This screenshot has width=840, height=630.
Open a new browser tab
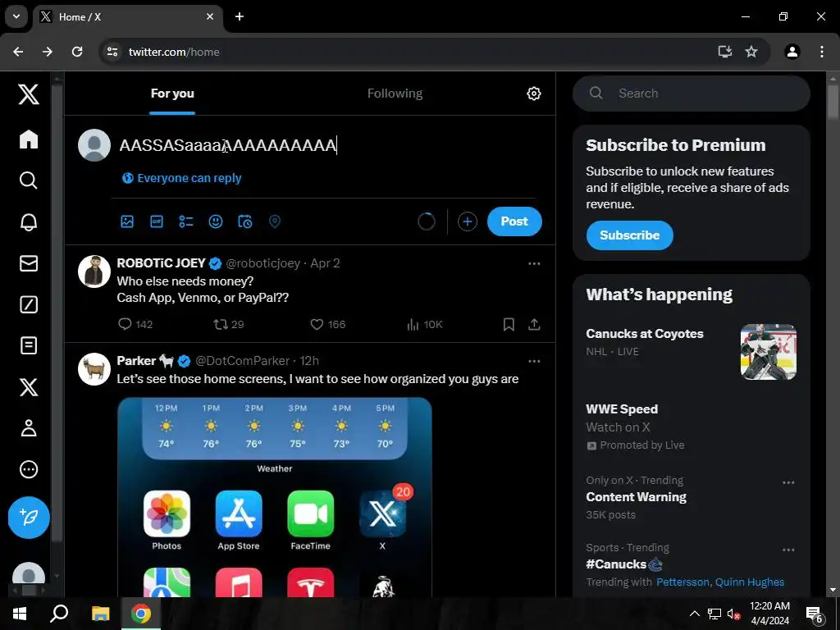[x=240, y=16]
